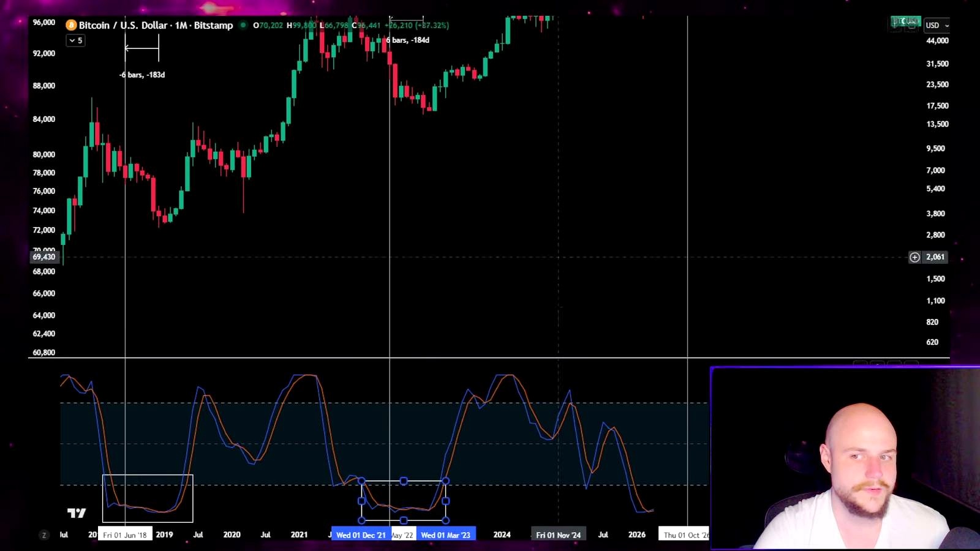Grab the bottom-middle handle of selected rectangle
This screenshot has height=551, width=980.
(x=404, y=520)
